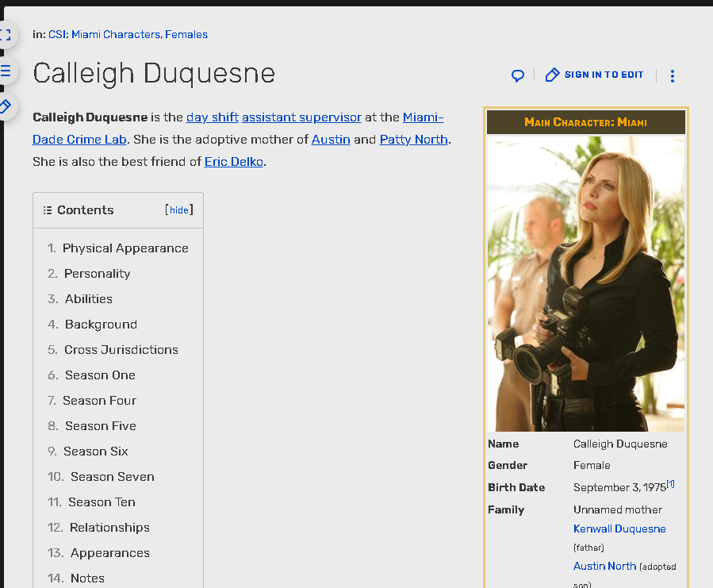Open the table of contents list icon
This screenshot has height=588, width=713.
[6, 71]
